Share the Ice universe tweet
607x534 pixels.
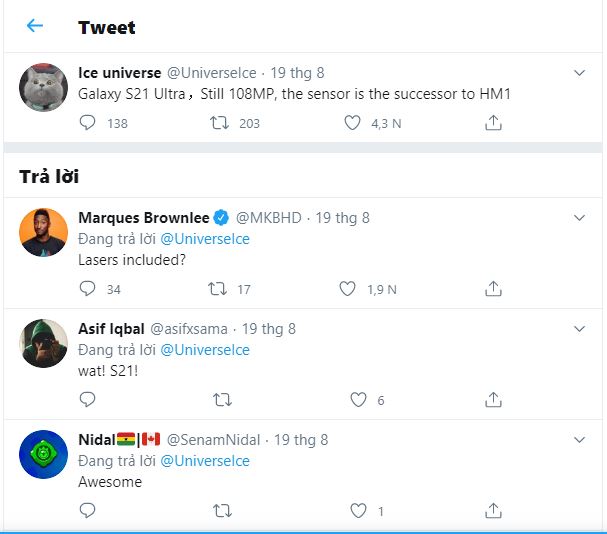tap(492, 123)
